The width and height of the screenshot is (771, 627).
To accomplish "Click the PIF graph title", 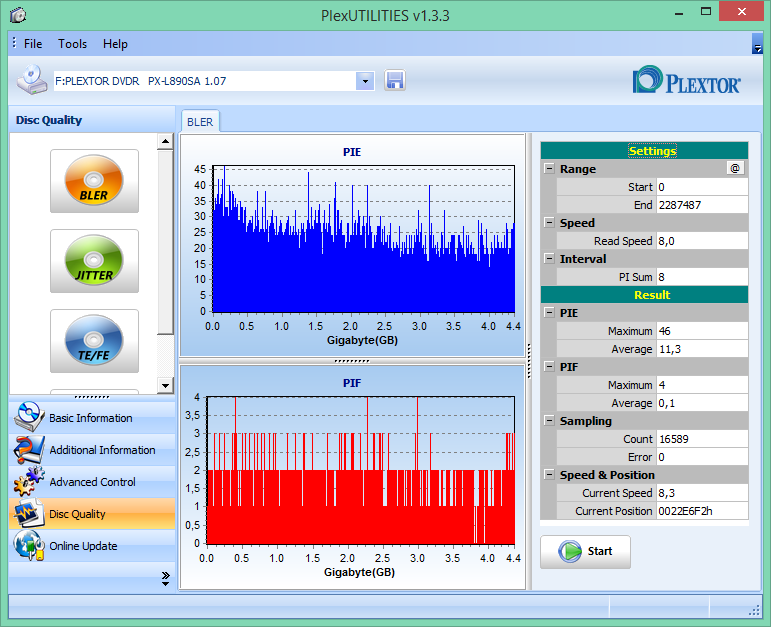I will (352, 383).
